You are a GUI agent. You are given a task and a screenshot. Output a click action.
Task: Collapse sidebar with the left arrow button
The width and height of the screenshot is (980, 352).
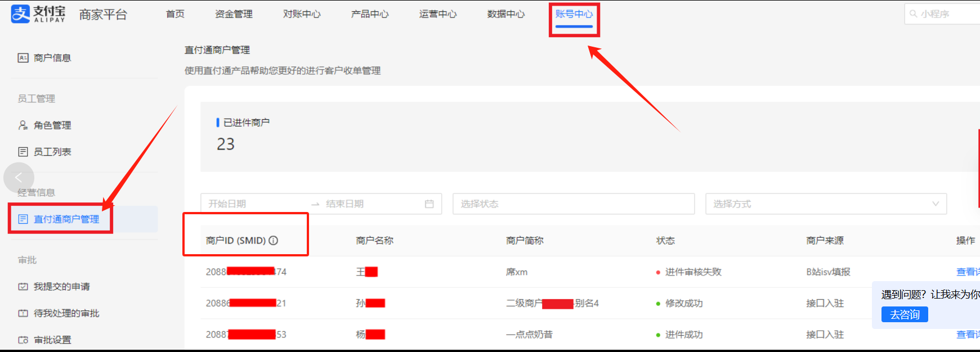tap(19, 178)
